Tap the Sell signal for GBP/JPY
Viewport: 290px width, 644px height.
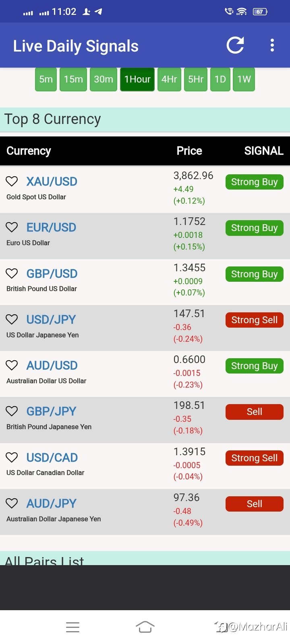tap(254, 412)
